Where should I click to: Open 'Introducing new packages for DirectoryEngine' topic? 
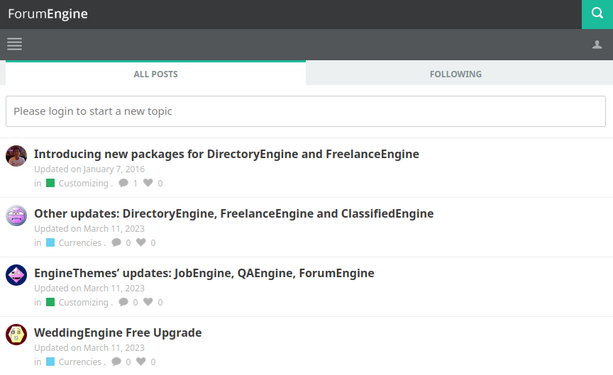click(x=226, y=154)
